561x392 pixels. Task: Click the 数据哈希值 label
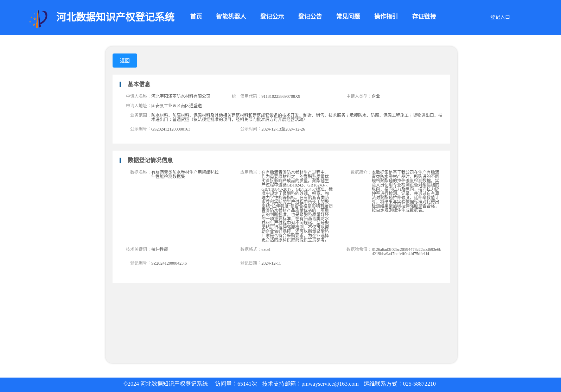358,249
